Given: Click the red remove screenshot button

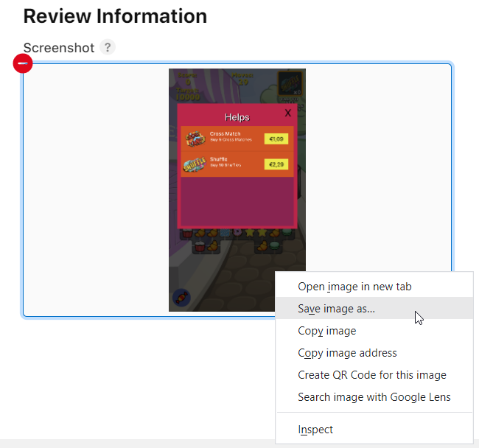Looking at the screenshot, I should pos(23,63).
